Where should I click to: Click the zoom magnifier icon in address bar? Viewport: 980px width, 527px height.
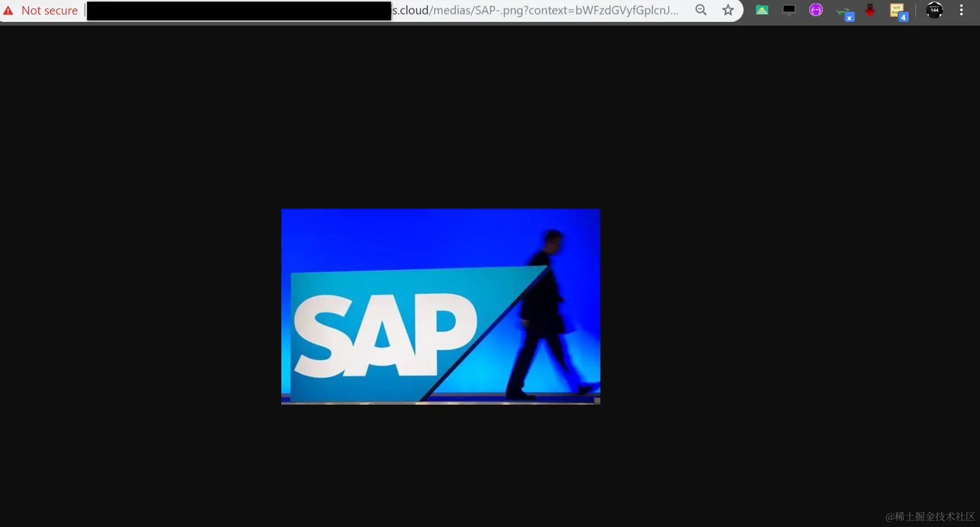pyautogui.click(x=701, y=10)
